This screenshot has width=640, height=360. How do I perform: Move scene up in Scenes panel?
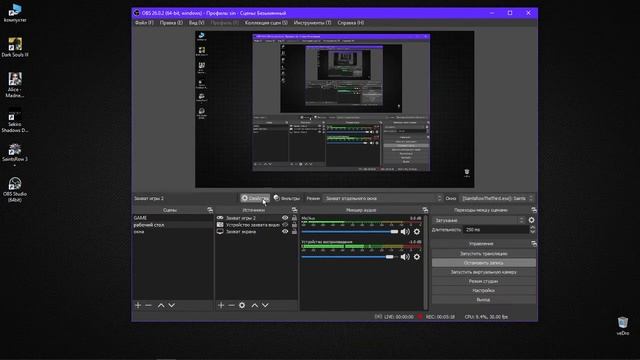click(161, 305)
